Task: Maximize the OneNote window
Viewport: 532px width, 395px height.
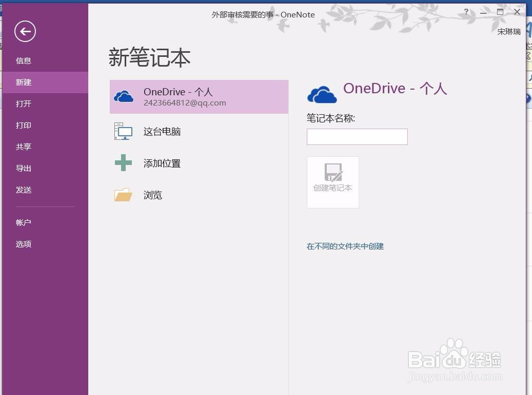Action: pyautogui.click(x=500, y=12)
